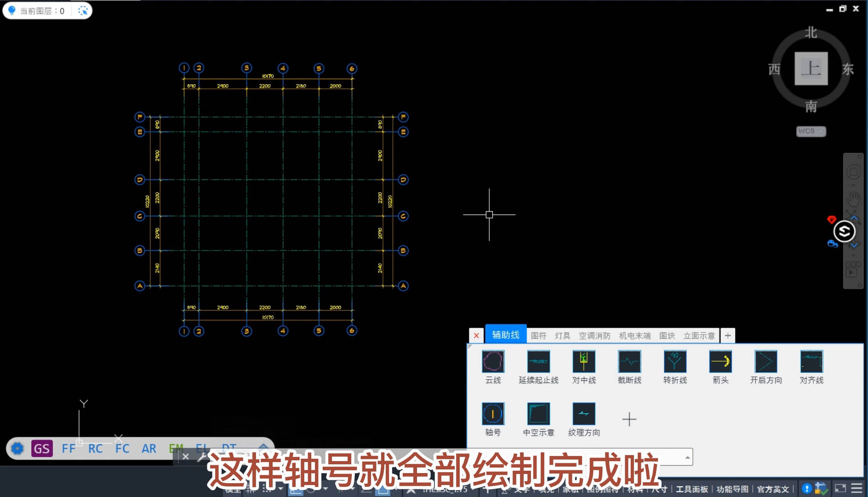The height and width of the screenshot is (497, 868).
Task: Click axis bubble 6 at the top
Action: pos(352,69)
